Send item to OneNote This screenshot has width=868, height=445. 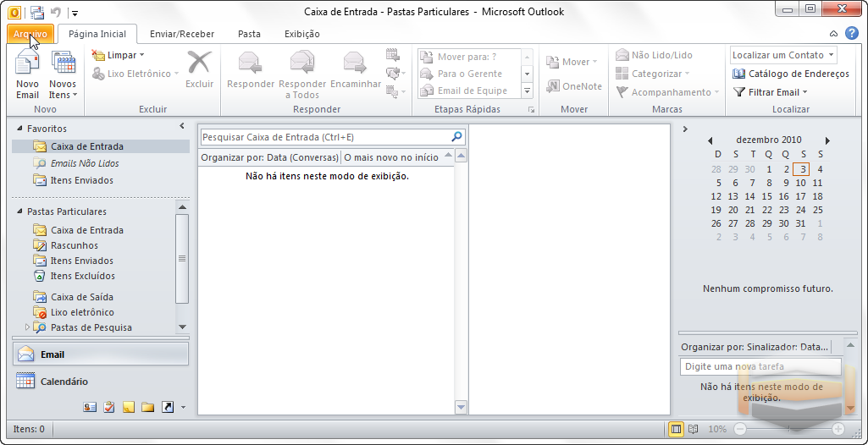(574, 86)
